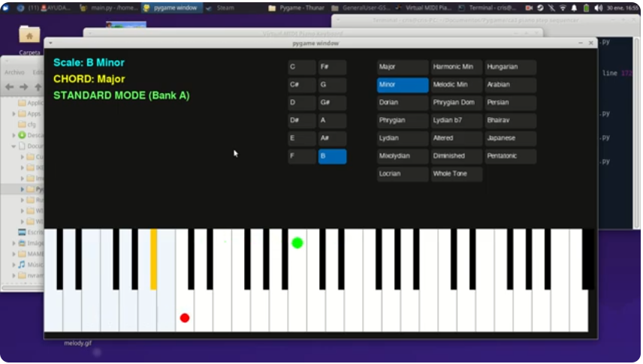Switch to main.py taskbar window
This screenshot has height=364, width=643.
pos(110,8)
